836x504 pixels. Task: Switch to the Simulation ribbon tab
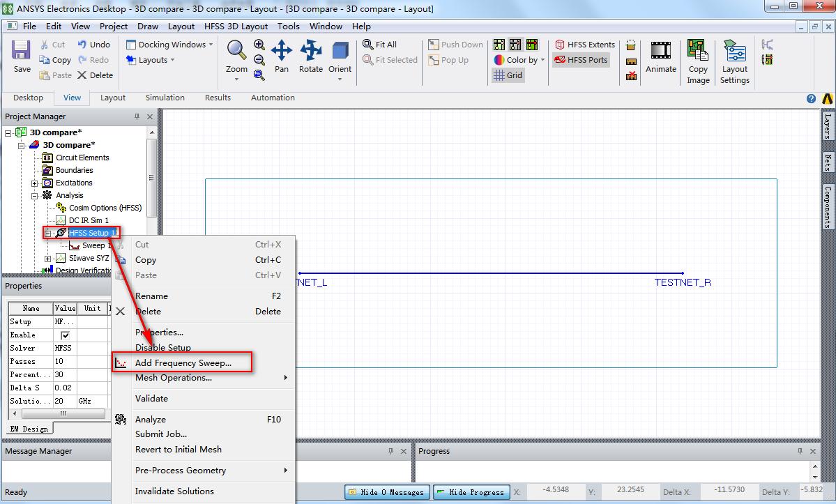coord(165,98)
